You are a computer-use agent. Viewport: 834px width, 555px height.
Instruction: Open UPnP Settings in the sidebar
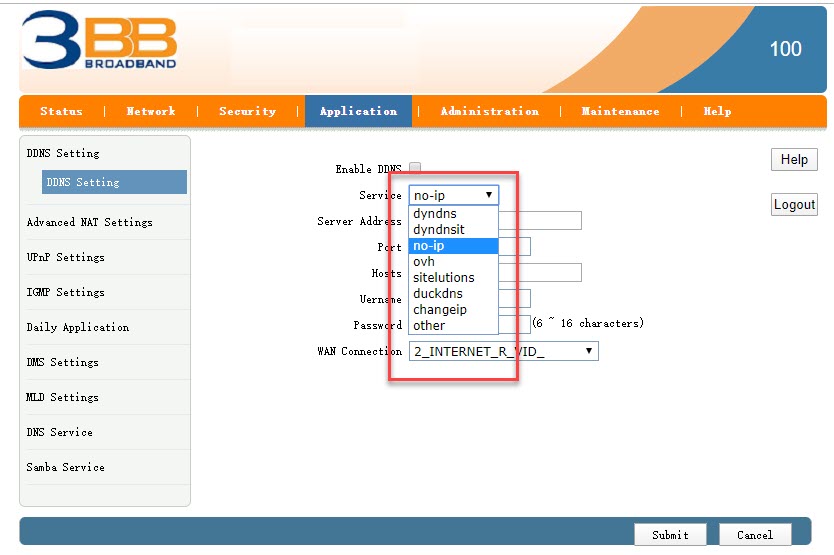coord(65,257)
